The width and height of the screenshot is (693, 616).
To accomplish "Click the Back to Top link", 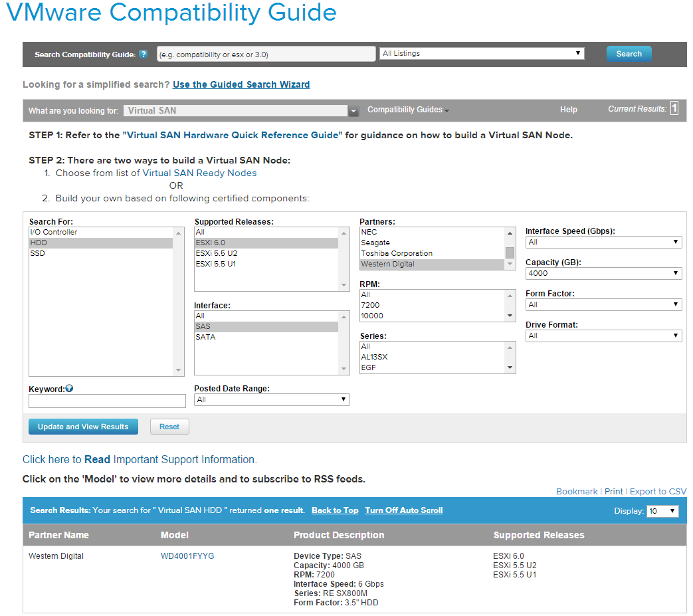I will [335, 510].
